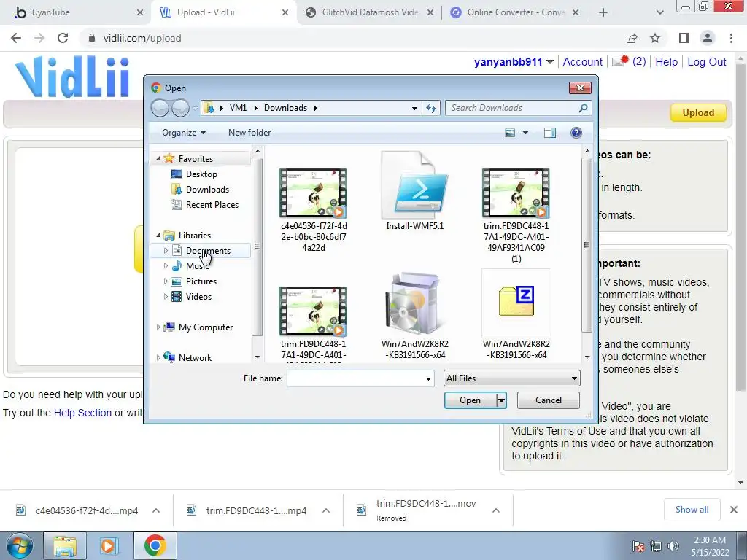Create a New folder
Image resolution: width=747 pixels, height=560 pixels.
click(x=249, y=133)
